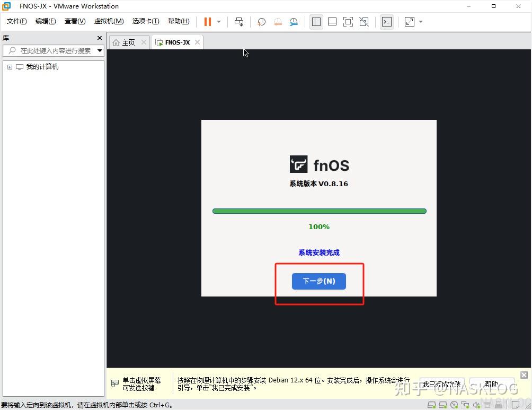The width and height of the screenshot is (532, 410).
Task: Expand the 我的计算机 tree node
Action: pos(9,66)
